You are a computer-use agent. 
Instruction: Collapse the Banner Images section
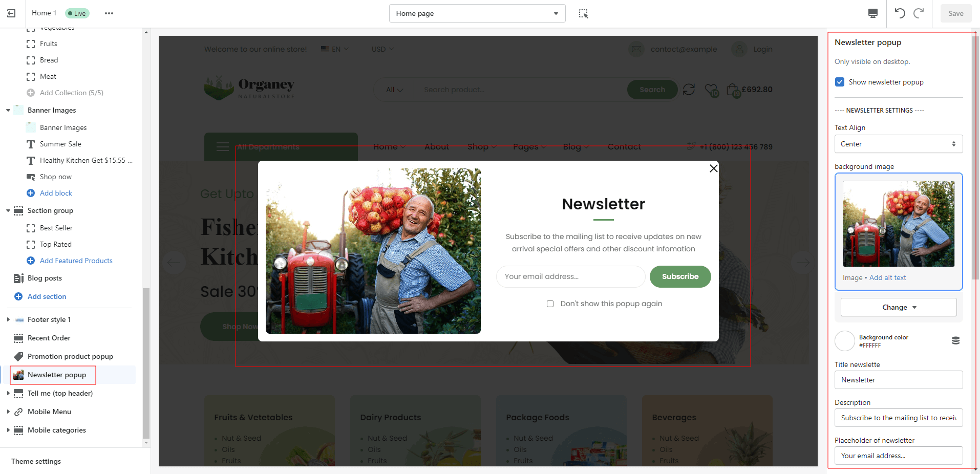click(8, 110)
